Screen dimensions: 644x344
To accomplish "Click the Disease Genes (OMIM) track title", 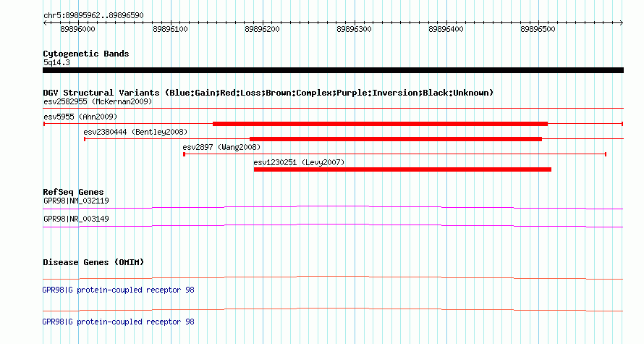I will coord(93,262).
